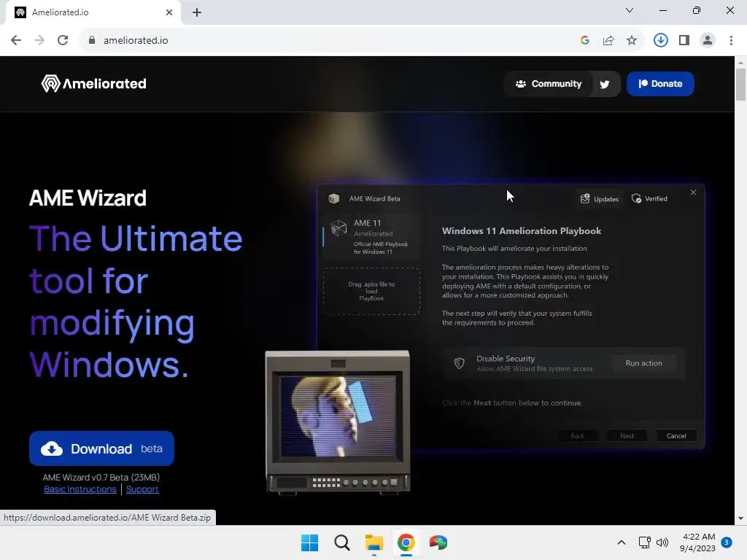Reload the current page
Viewport: 747px width, 560px height.
click(63, 40)
